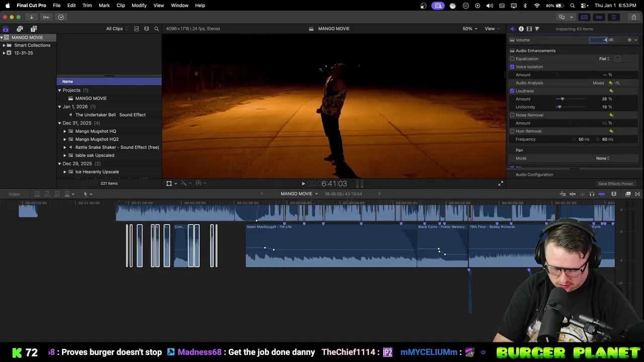Viewport: 644px width, 362px height.
Task: Disable the Voice Isolation checkbox
Action: pos(512,67)
